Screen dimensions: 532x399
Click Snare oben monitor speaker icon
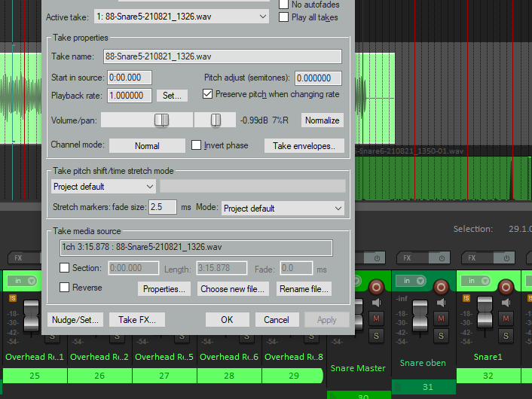441,303
